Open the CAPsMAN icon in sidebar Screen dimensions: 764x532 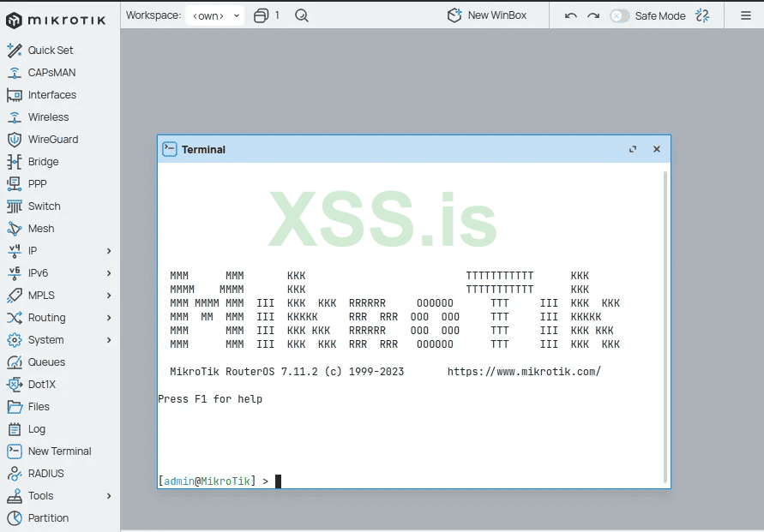15,73
